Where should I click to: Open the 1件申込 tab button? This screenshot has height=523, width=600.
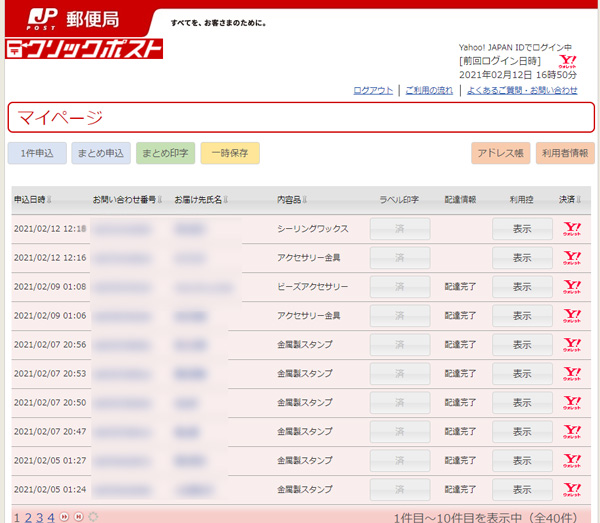coord(37,153)
